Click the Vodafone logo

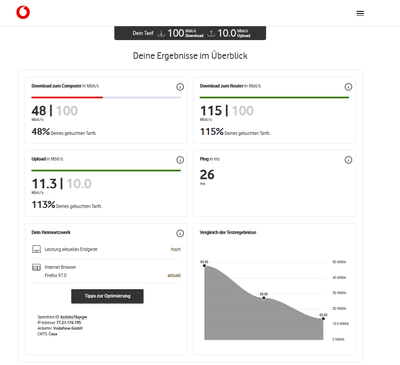[23, 12]
